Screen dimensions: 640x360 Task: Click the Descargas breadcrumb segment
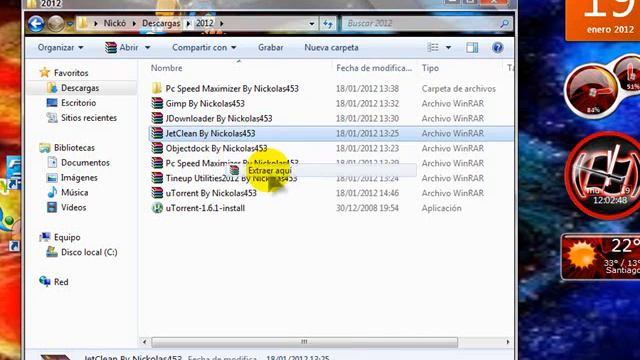point(161,23)
